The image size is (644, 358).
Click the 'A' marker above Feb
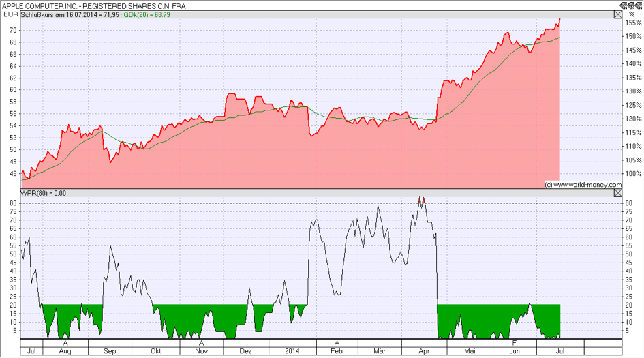pyautogui.click(x=337, y=343)
